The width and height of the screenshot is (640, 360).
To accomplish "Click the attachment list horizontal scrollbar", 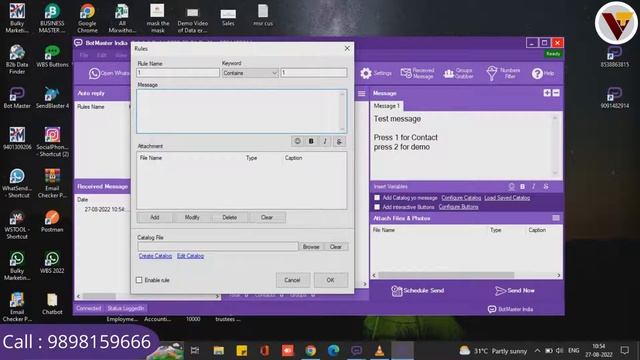I will [466, 276].
